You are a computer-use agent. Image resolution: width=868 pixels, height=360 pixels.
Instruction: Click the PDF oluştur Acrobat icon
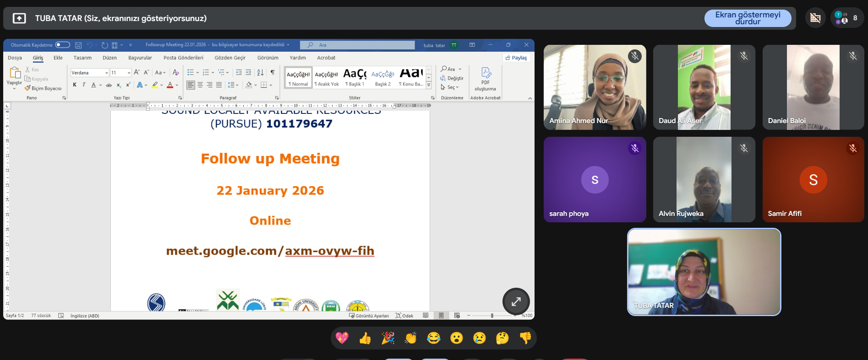click(x=486, y=79)
